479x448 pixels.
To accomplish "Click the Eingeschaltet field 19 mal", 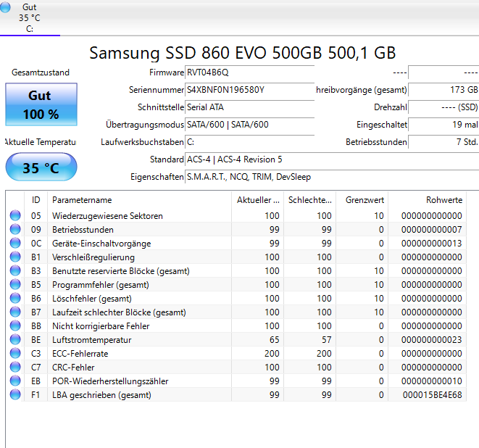I will 443,125.
